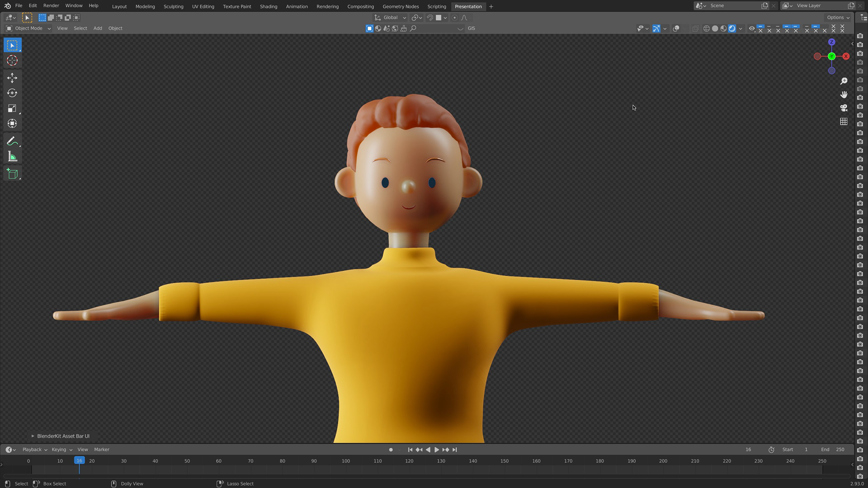Select the Select Box tool in left toolbar
868x488 pixels.
point(12,45)
